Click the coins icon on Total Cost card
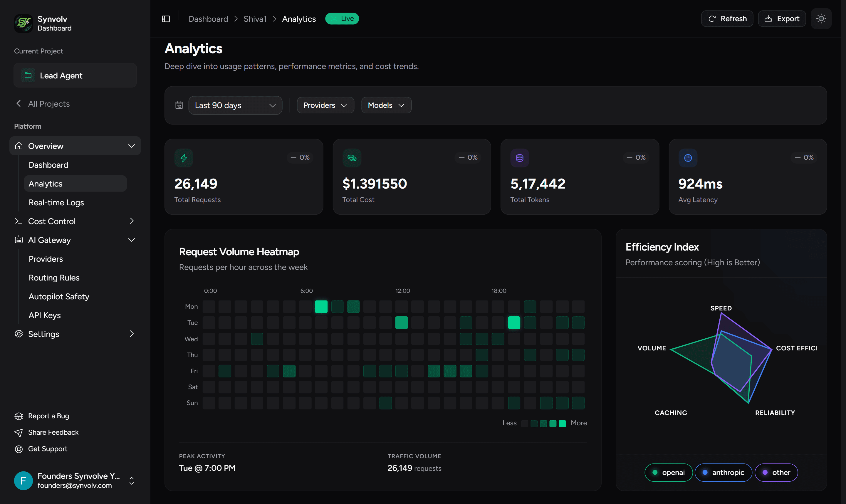This screenshot has height=504, width=846. [x=352, y=158]
